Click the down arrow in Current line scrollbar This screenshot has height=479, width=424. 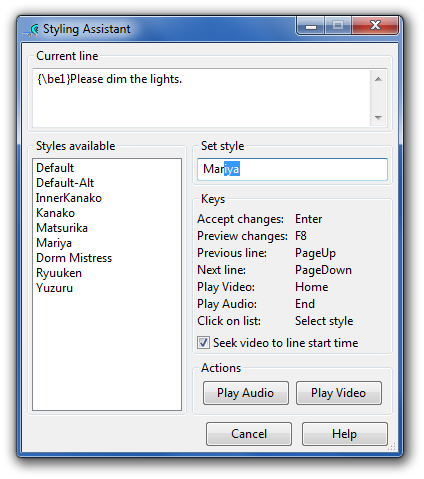coord(378,117)
